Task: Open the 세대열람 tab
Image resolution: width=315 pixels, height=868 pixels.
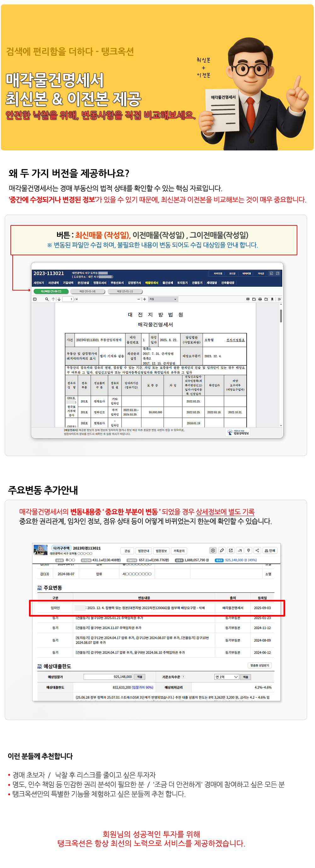Action: point(212,283)
